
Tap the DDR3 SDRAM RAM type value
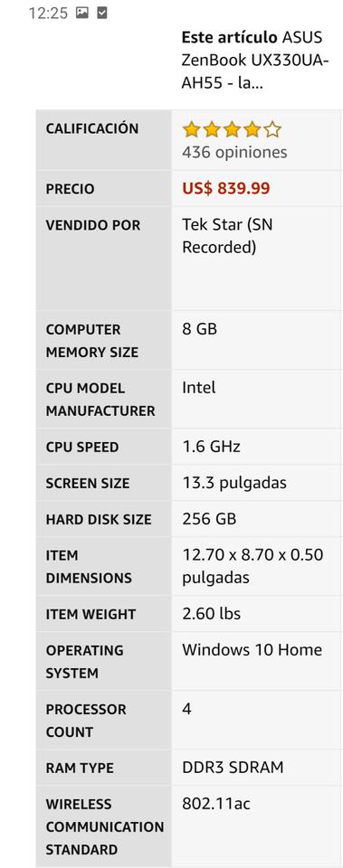233,768
